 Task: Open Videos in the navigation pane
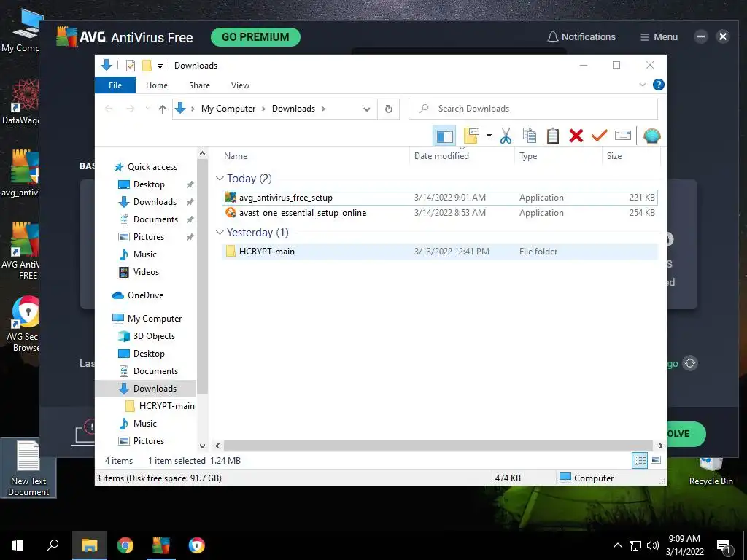146,272
